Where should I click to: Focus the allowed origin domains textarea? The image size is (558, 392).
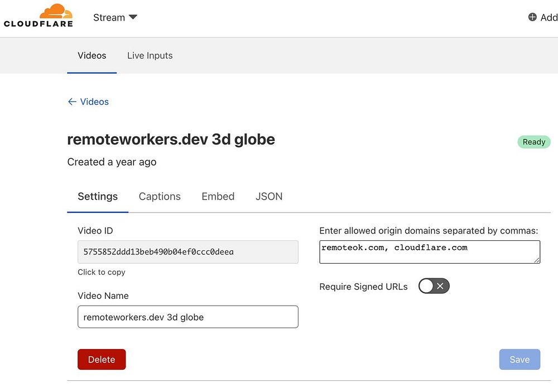point(430,252)
